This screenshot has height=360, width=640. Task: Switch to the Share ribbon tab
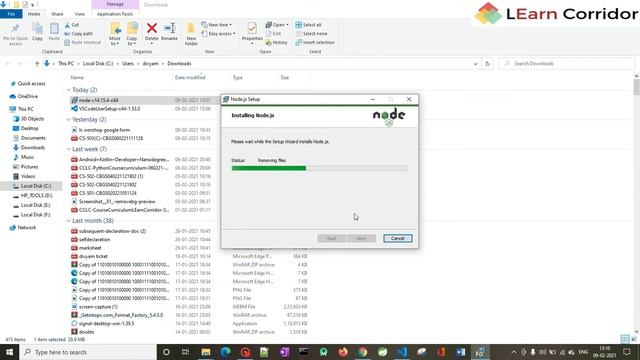point(57,14)
